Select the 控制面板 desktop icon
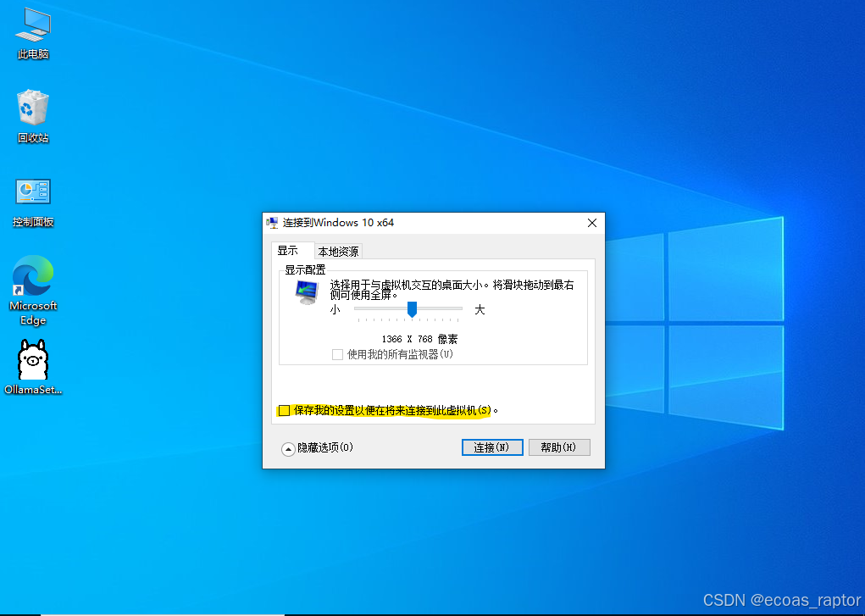Image resolution: width=865 pixels, height=616 pixels. point(33,202)
